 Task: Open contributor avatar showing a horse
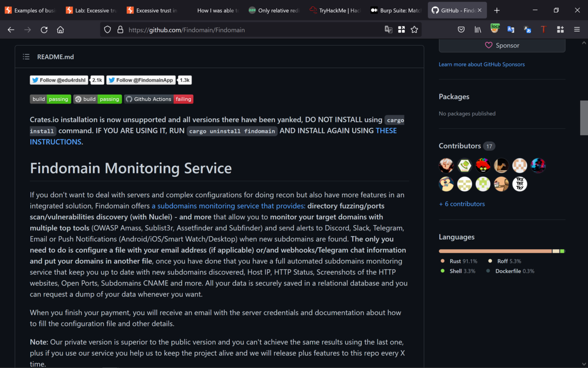click(x=501, y=165)
